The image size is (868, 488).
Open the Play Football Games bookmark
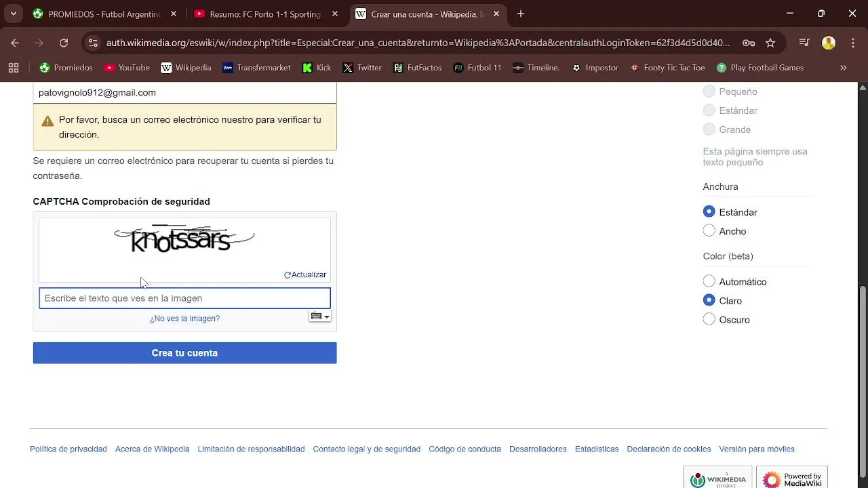pos(760,68)
